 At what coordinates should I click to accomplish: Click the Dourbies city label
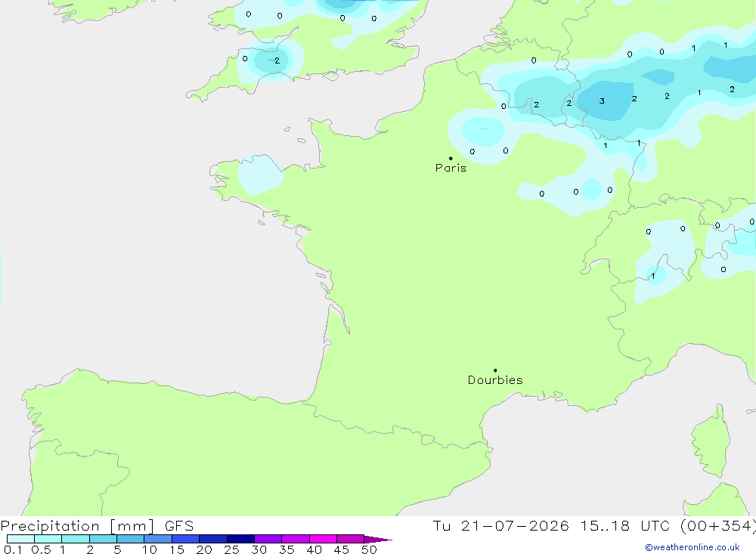[495, 380]
